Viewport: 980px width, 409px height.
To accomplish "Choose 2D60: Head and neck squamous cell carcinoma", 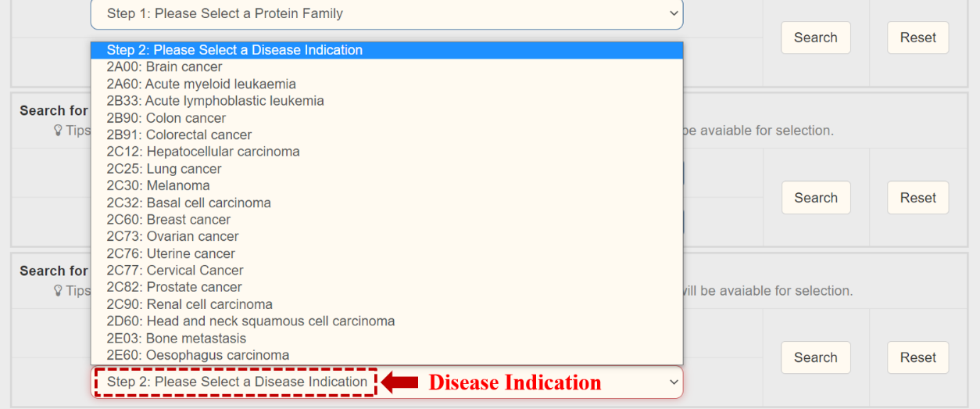I will [x=251, y=321].
